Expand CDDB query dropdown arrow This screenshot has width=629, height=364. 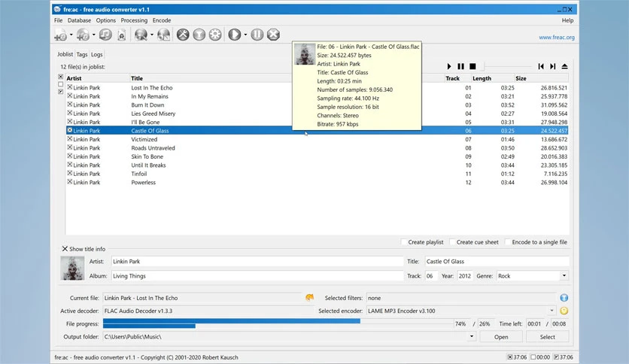point(152,35)
